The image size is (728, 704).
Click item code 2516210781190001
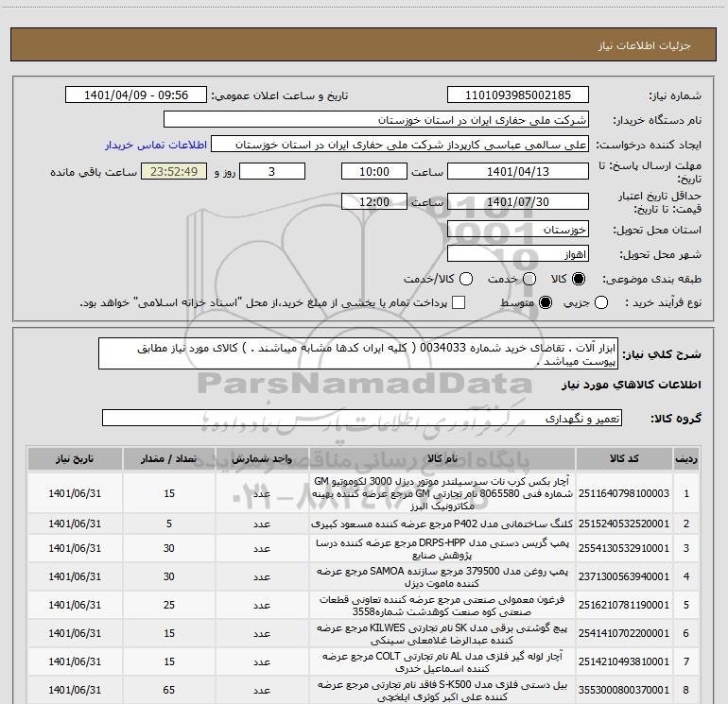(x=624, y=605)
